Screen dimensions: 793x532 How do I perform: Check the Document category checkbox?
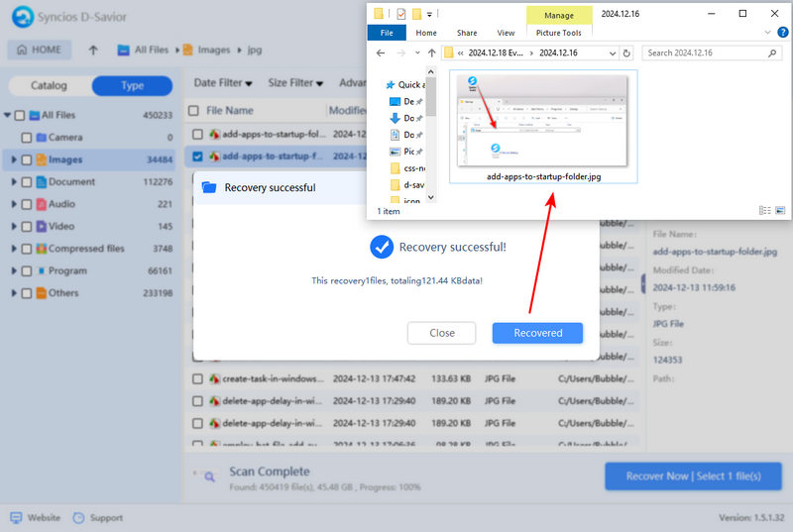27,182
